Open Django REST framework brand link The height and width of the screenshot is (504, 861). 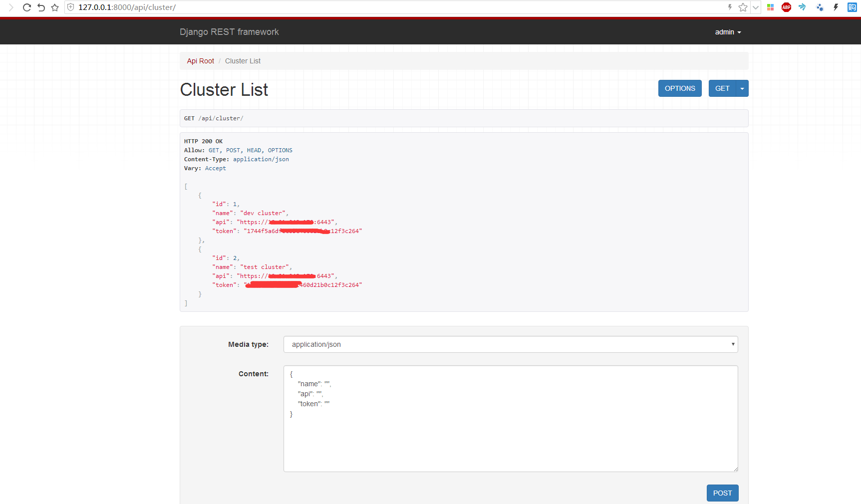tap(229, 32)
